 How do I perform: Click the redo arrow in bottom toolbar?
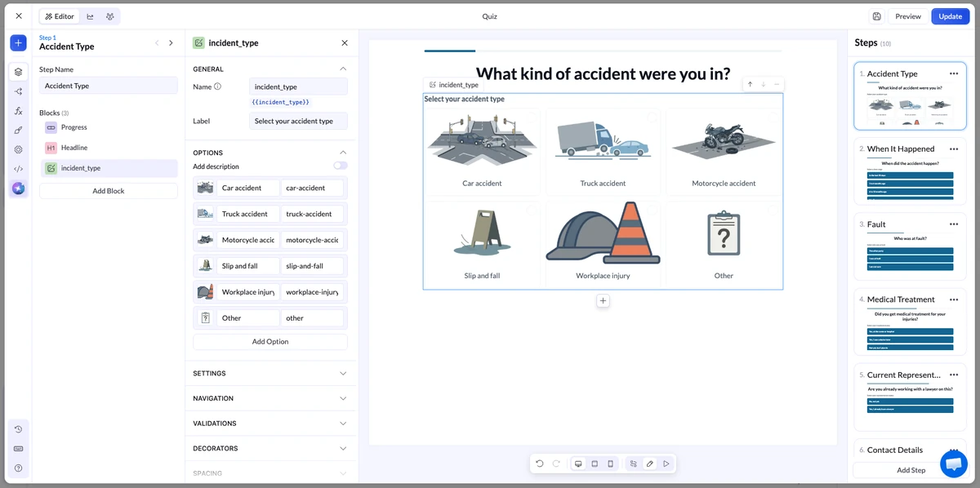tap(556, 464)
